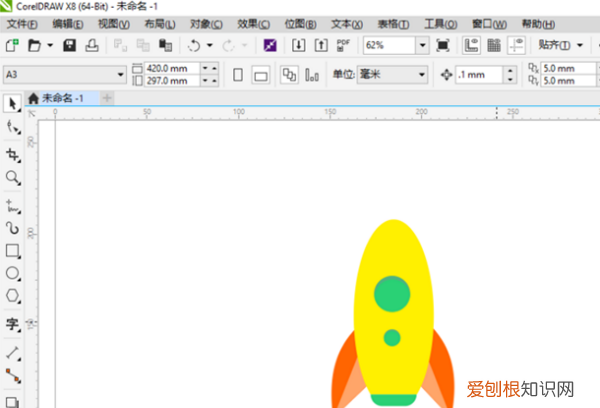Screen dimensions: 600x408
Task: Click the purple Search content icon
Action: [x=270, y=46]
